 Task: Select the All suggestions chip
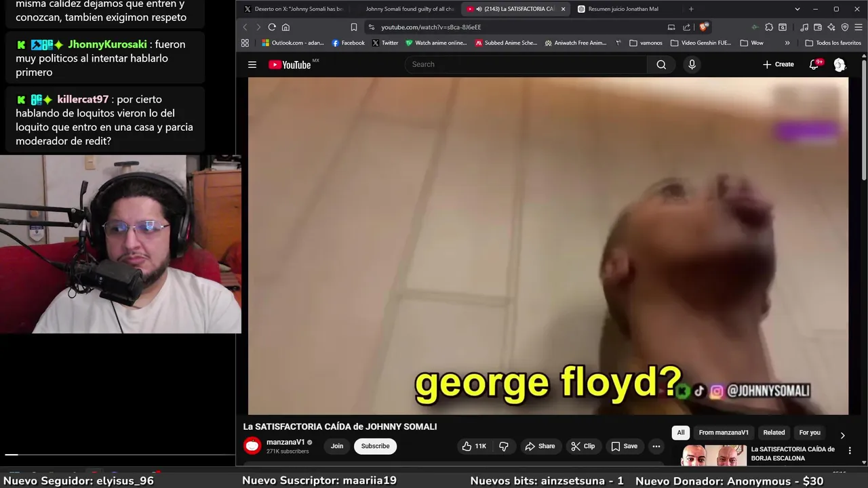pyautogui.click(x=681, y=432)
